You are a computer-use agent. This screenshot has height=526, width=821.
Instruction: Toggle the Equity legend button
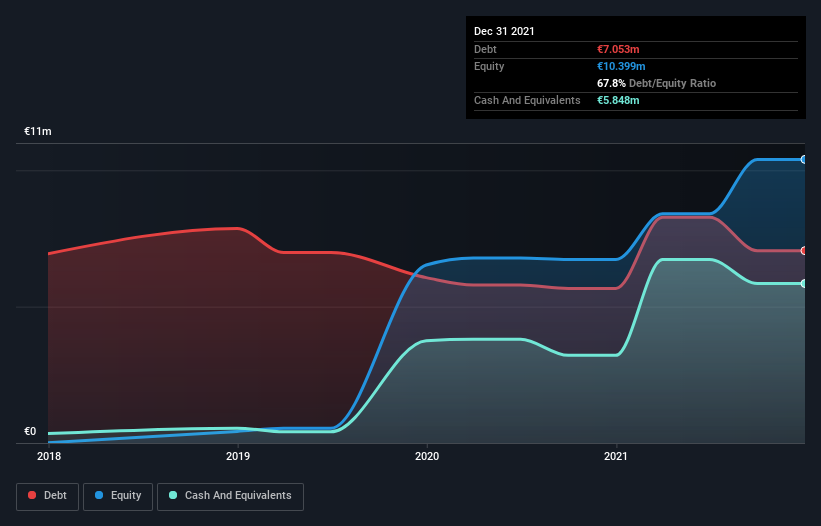pos(118,496)
